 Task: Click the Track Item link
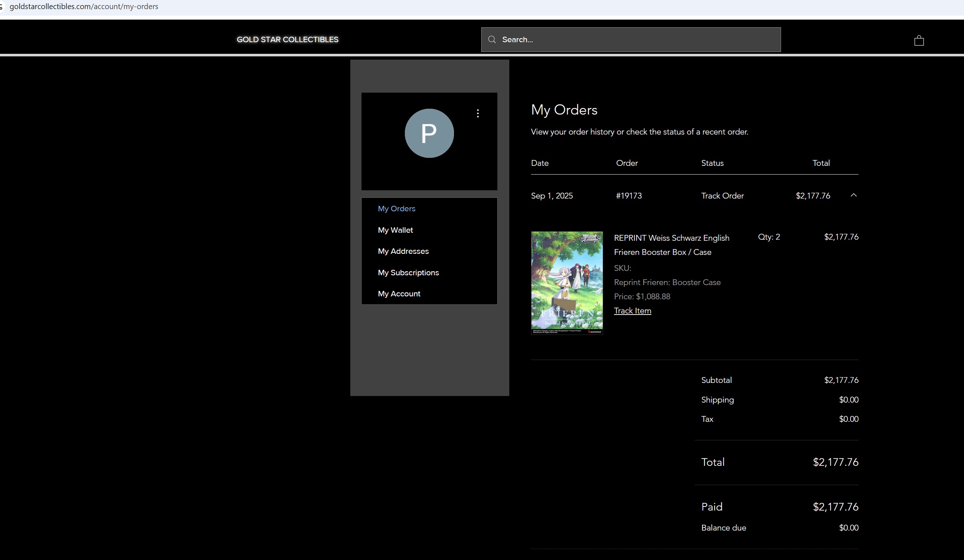[632, 311]
